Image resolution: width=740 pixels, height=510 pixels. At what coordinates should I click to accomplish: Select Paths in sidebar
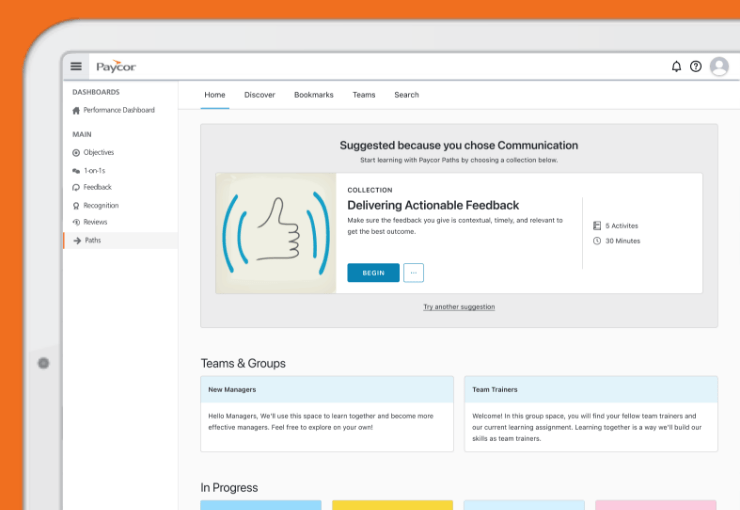(120, 240)
